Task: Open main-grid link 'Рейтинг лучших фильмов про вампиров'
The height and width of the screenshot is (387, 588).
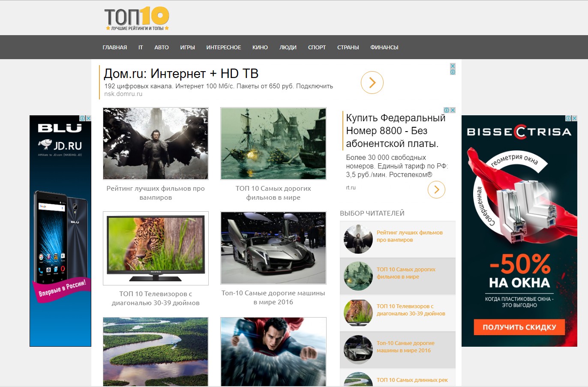Action: tap(156, 193)
